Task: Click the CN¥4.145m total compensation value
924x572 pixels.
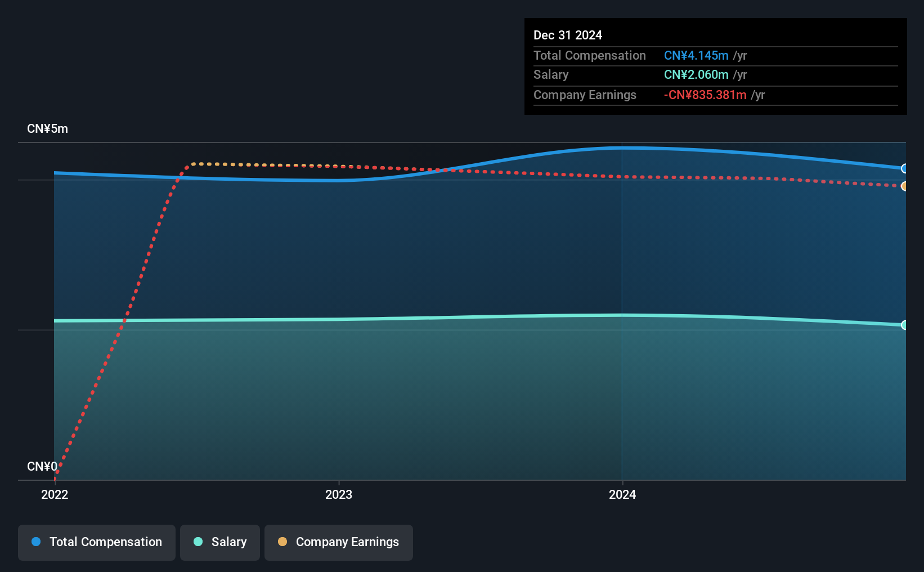Action: tap(696, 55)
